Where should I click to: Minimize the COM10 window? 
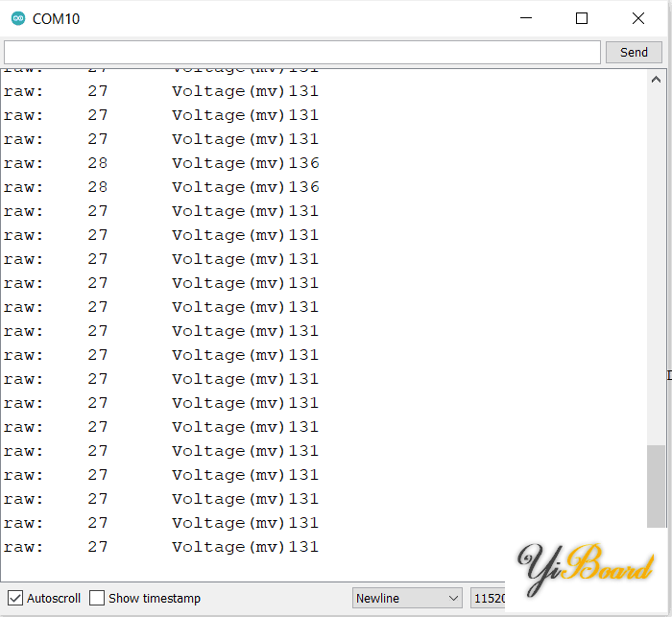[526, 18]
